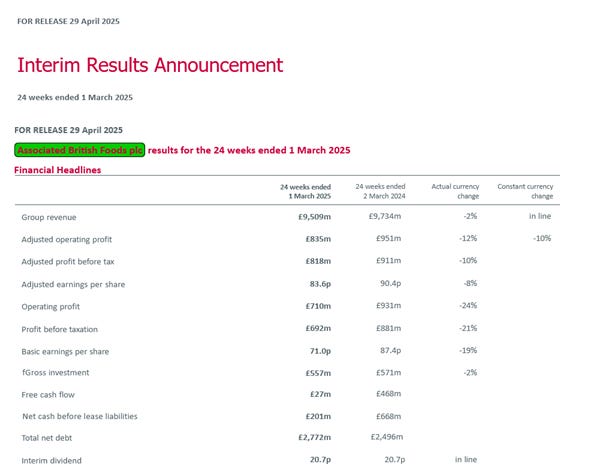
Task: Click the 'in line' value in Group revenue row
Action: [x=540, y=216]
